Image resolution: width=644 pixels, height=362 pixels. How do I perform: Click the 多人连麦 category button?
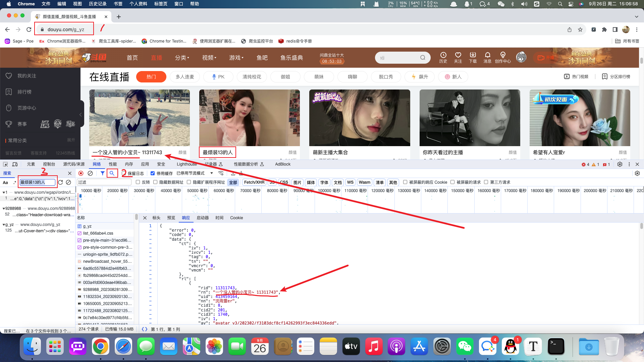(185, 77)
